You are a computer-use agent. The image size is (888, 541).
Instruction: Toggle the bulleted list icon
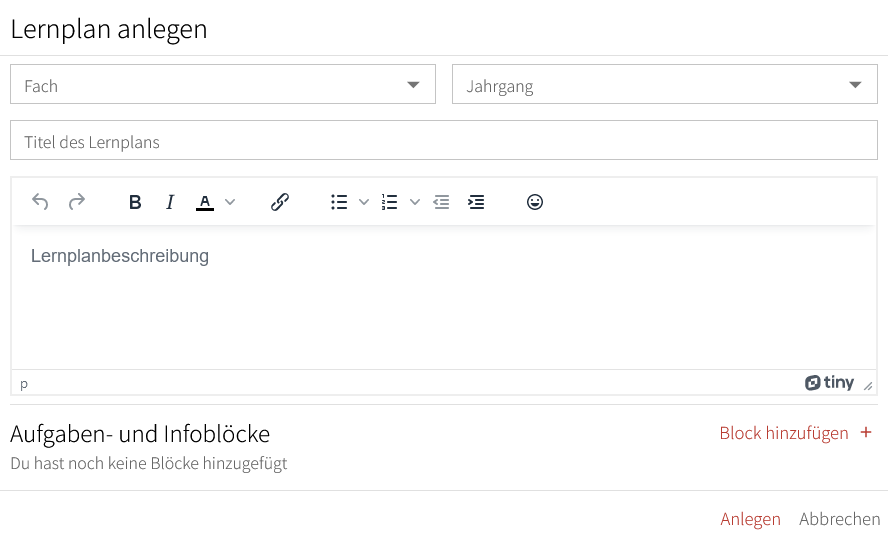[x=339, y=202]
